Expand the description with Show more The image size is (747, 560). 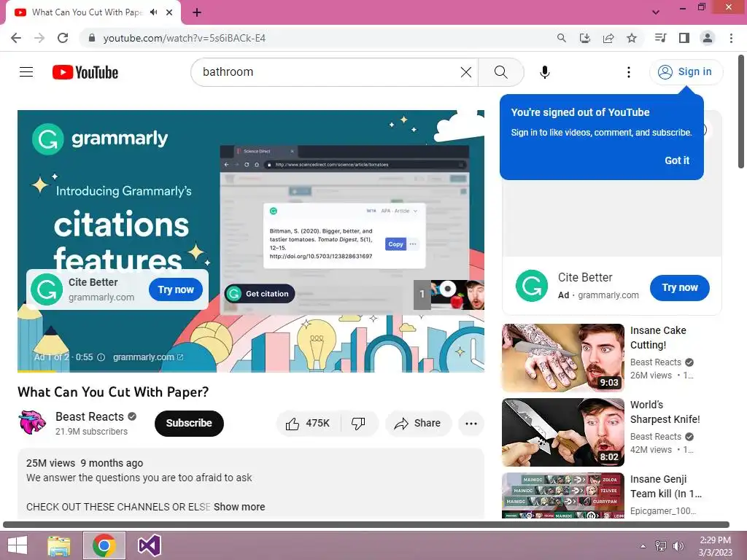point(239,507)
